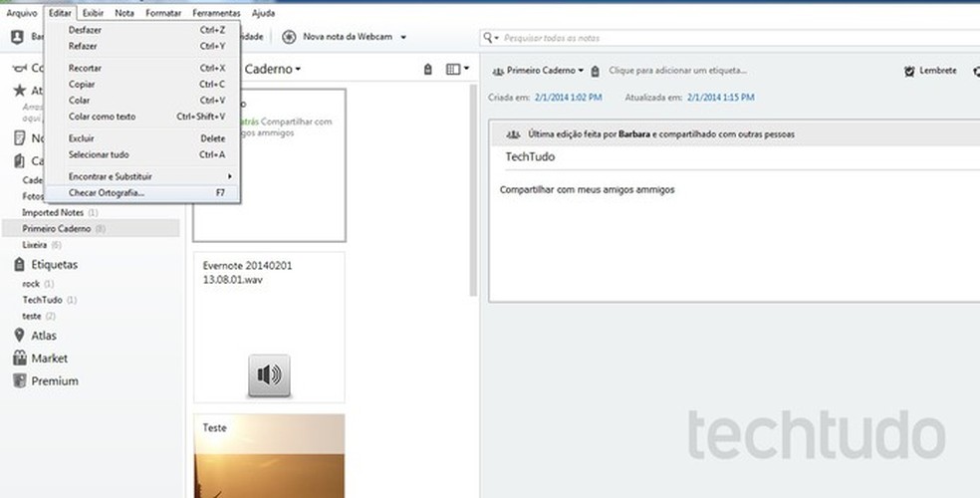Image resolution: width=980 pixels, height=498 pixels.
Task: Select Primeiro Caderno in sidebar
Action: click(91, 229)
